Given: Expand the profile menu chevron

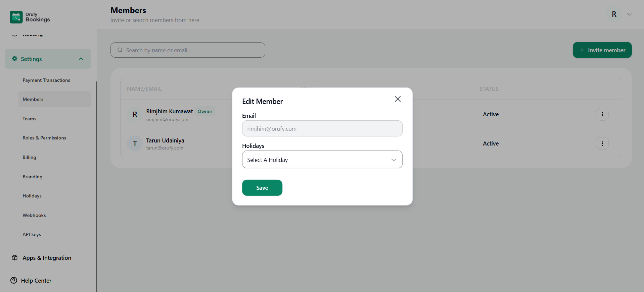Looking at the screenshot, I should click(629, 14).
